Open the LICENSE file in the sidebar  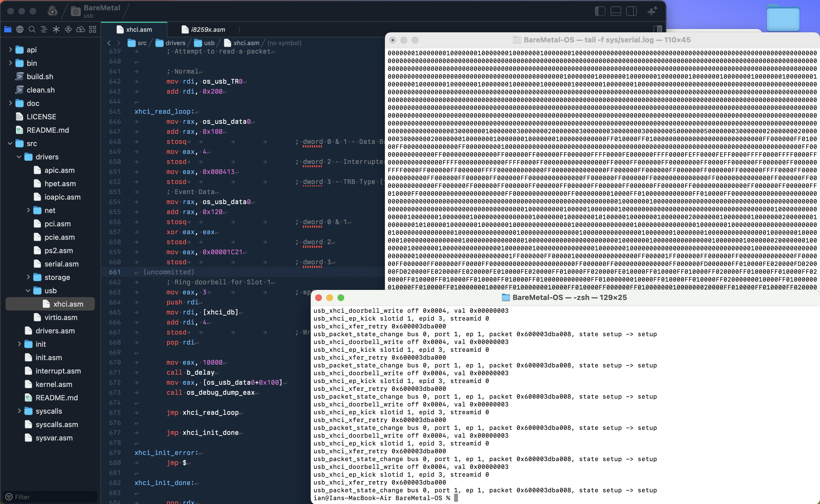41,117
